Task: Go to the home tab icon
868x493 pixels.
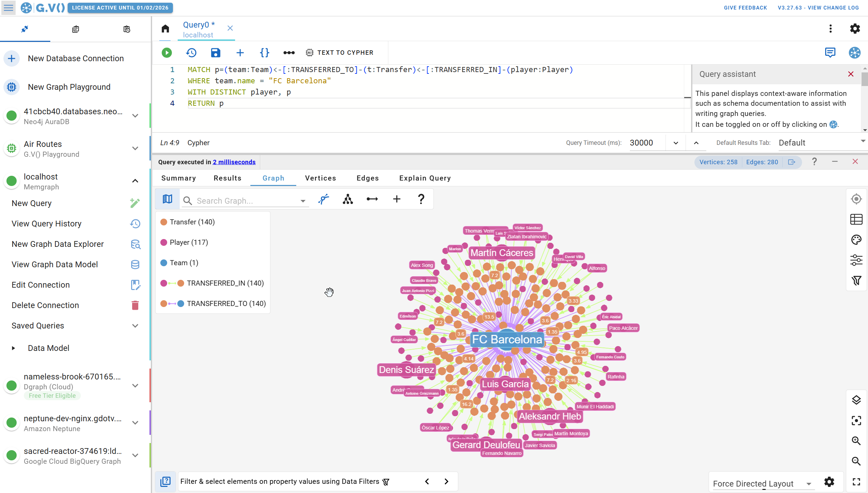Action: [165, 29]
